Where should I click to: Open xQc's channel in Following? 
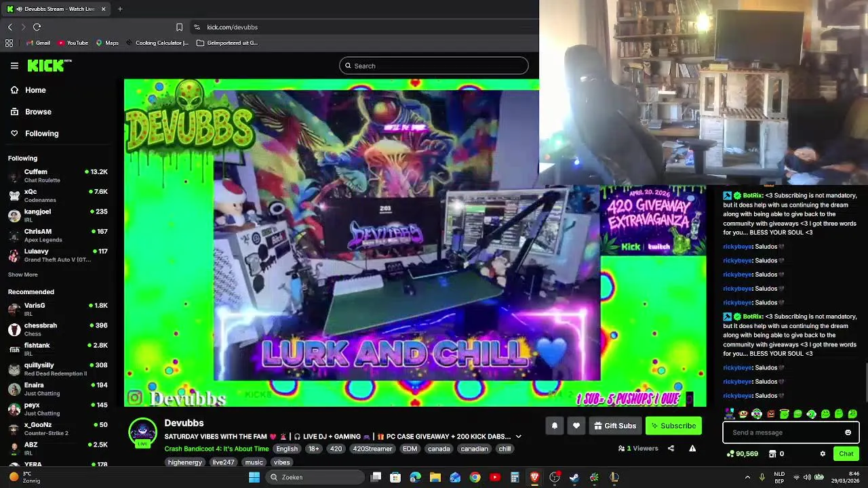tap(58, 195)
